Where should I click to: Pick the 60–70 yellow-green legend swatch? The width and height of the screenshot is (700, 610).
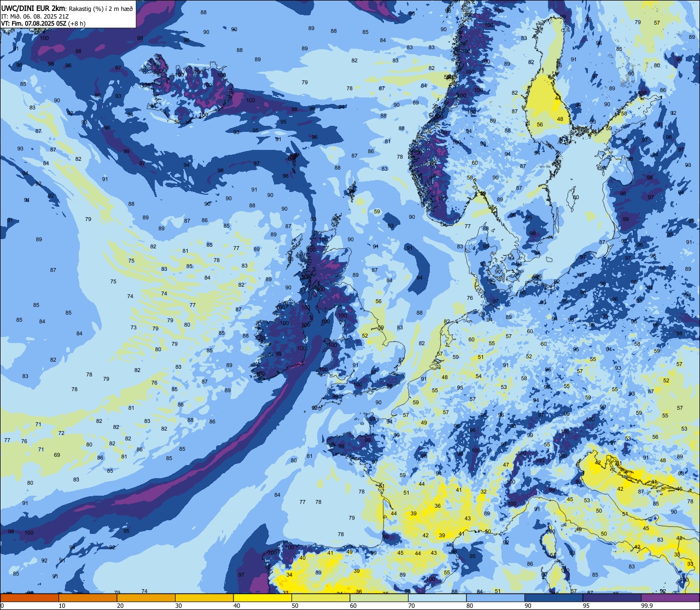(x=379, y=597)
